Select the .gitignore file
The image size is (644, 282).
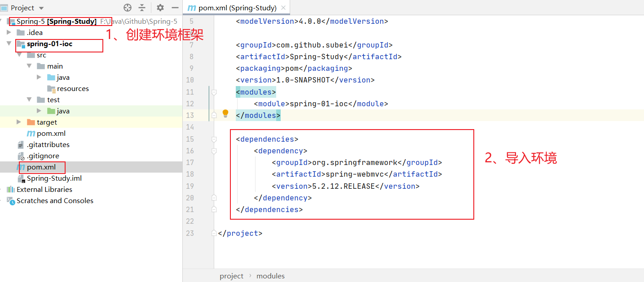[x=43, y=156]
